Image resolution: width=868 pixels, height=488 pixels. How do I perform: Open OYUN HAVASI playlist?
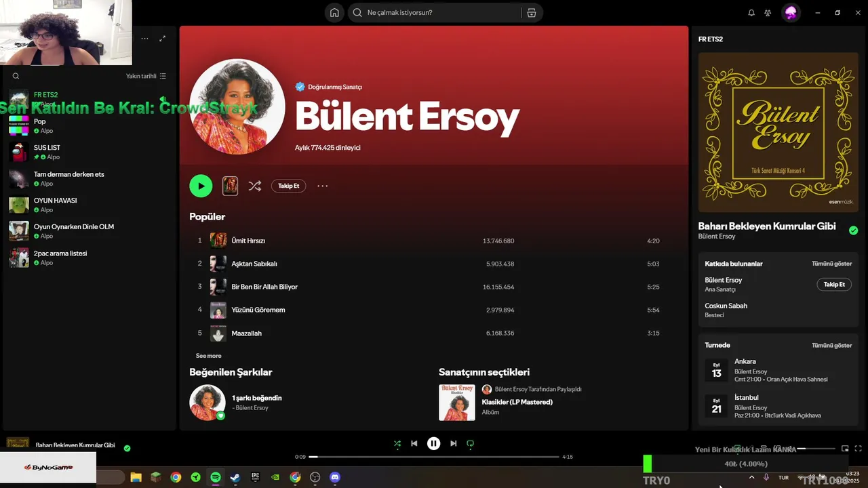(x=88, y=205)
